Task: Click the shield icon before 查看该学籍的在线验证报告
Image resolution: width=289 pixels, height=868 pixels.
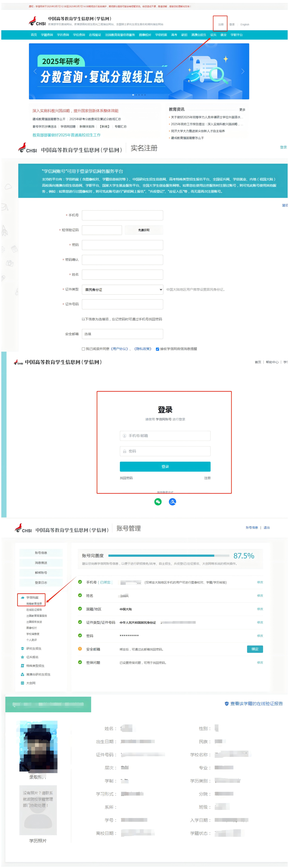Action: 227,704
